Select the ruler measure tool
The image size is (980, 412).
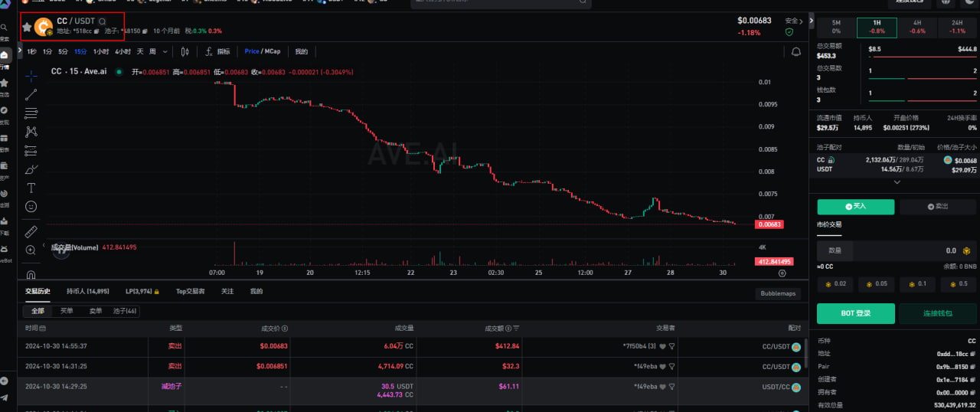pyautogui.click(x=31, y=231)
